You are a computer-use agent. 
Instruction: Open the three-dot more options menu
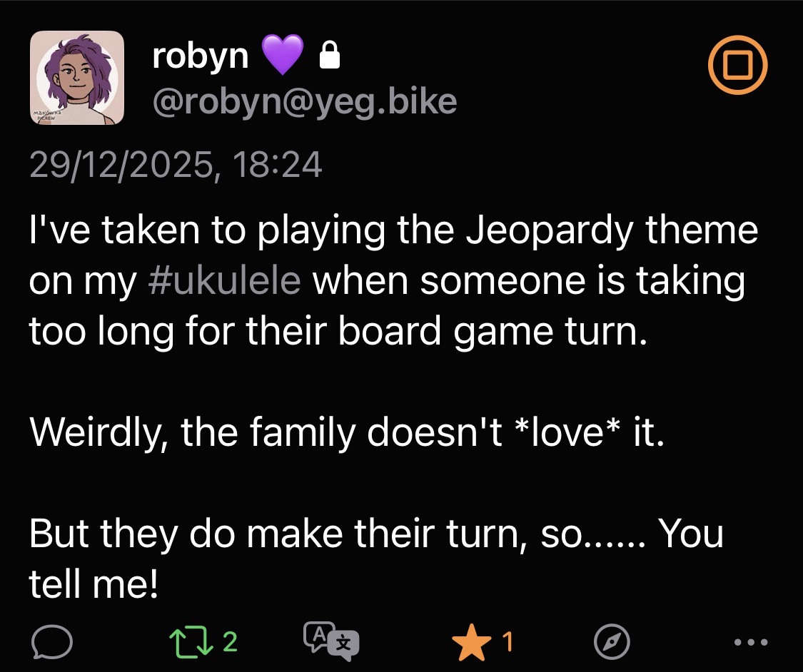coord(752,643)
